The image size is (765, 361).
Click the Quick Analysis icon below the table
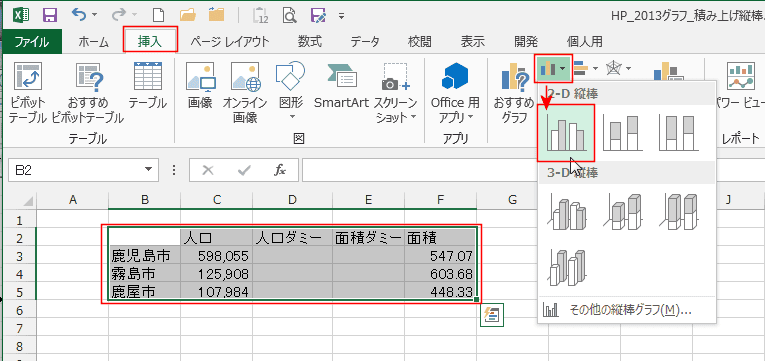492,315
